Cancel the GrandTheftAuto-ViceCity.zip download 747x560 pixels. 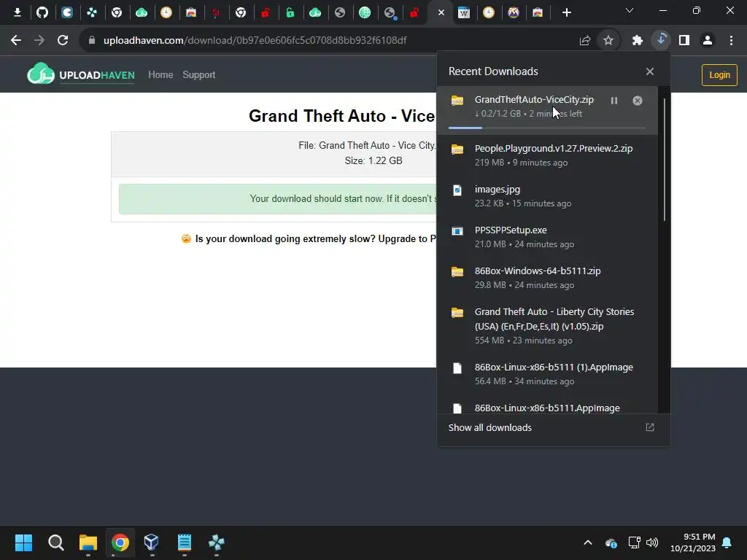point(638,101)
